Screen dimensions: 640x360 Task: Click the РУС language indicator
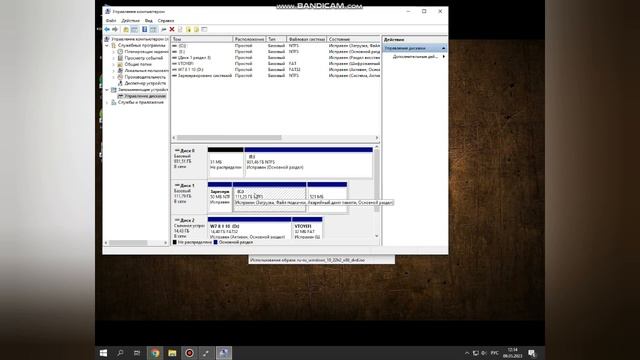coord(495,353)
